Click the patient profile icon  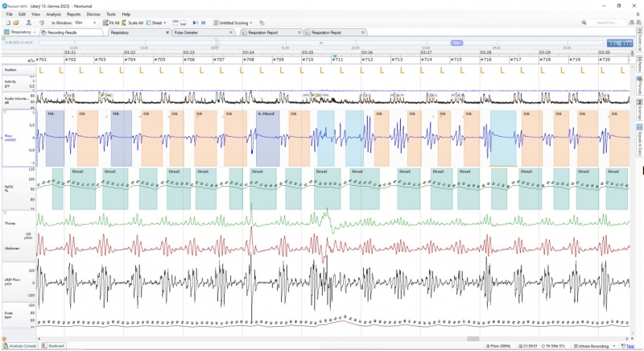pos(29,23)
